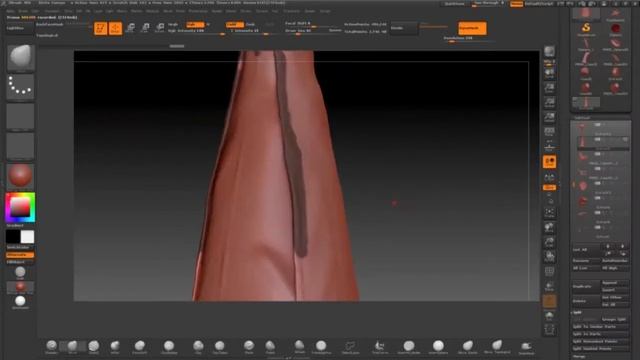
Task: Open the Tool menu
Action: click(x=275, y=11)
